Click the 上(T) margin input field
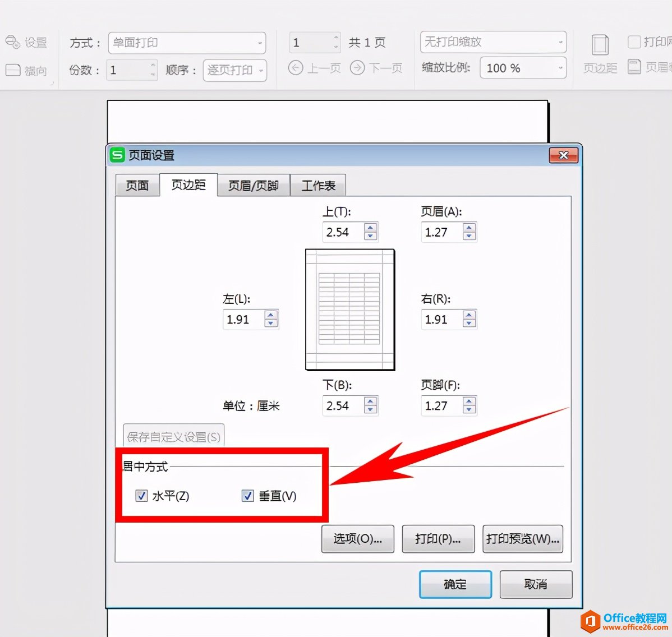Viewport: 672px width, 637px height. click(x=344, y=232)
